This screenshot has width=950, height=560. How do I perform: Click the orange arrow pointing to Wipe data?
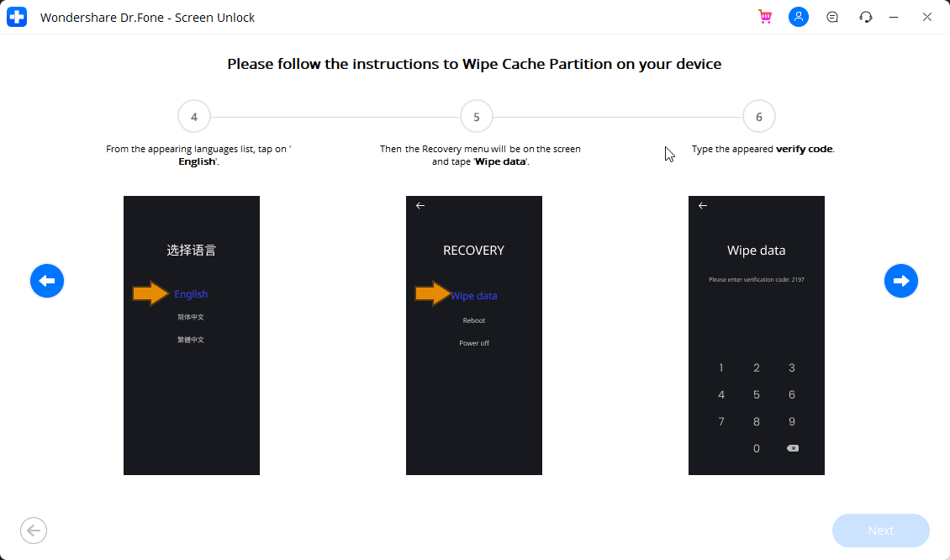(x=433, y=294)
